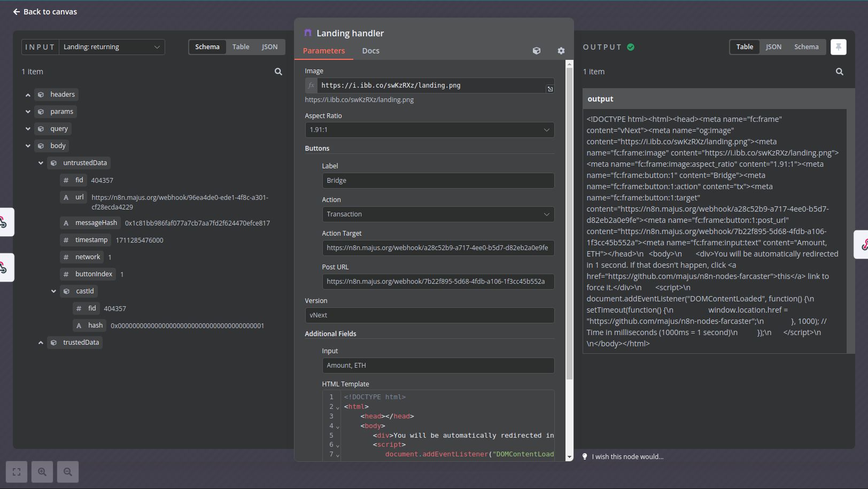Select the network field pill

pyautogui.click(x=82, y=257)
